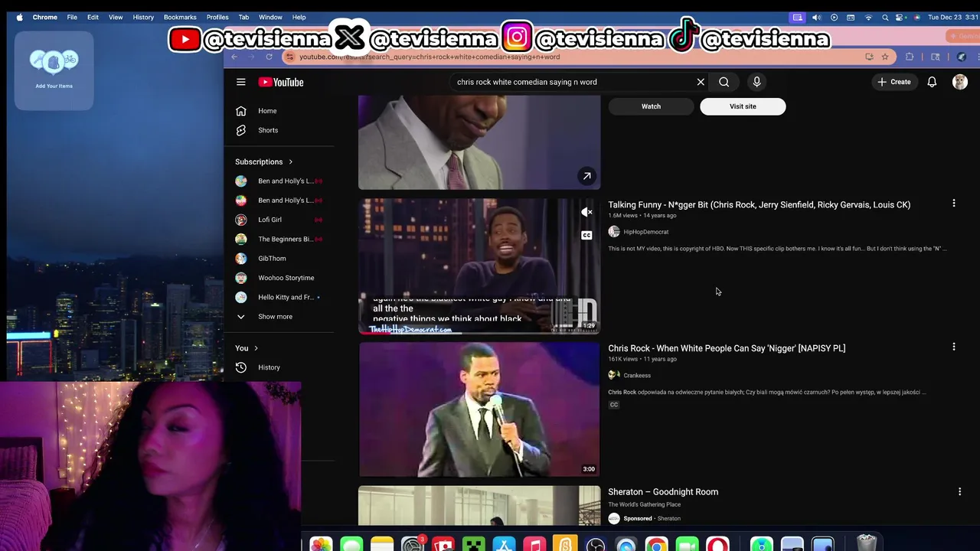Open Sheraton – Goodnight Room title
The width and height of the screenshot is (980, 551).
(663, 492)
